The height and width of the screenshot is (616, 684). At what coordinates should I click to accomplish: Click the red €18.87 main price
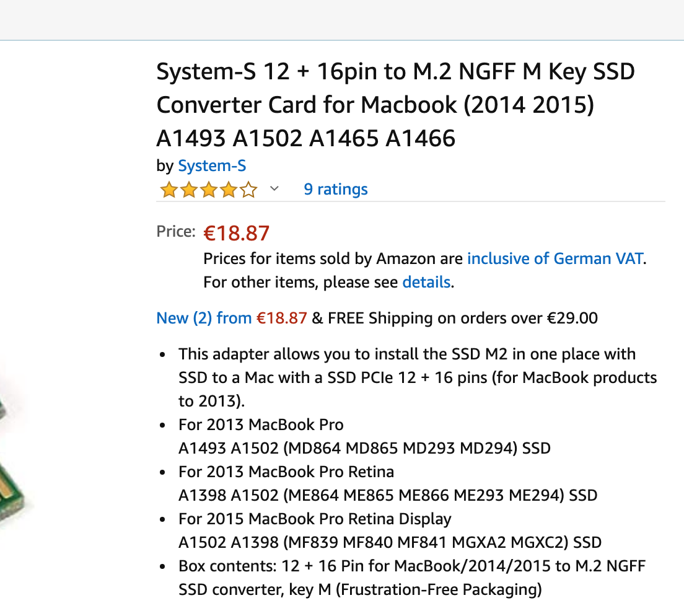(x=237, y=233)
